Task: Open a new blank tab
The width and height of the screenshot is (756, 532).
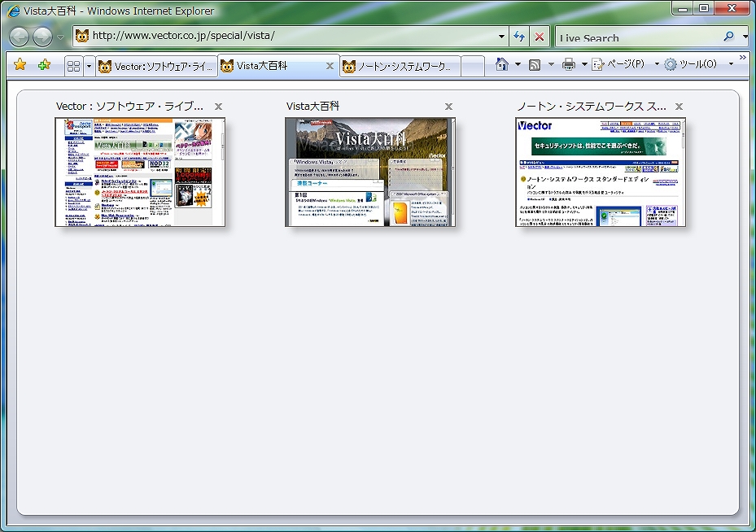Action: 473,66
